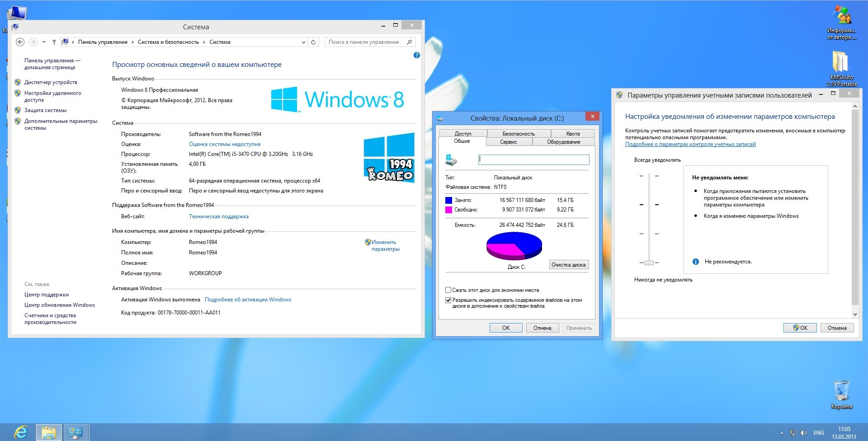Viewport: 868px width, 441px height.
Task: Show hidden tray icons arrow
Action: [x=782, y=433]
